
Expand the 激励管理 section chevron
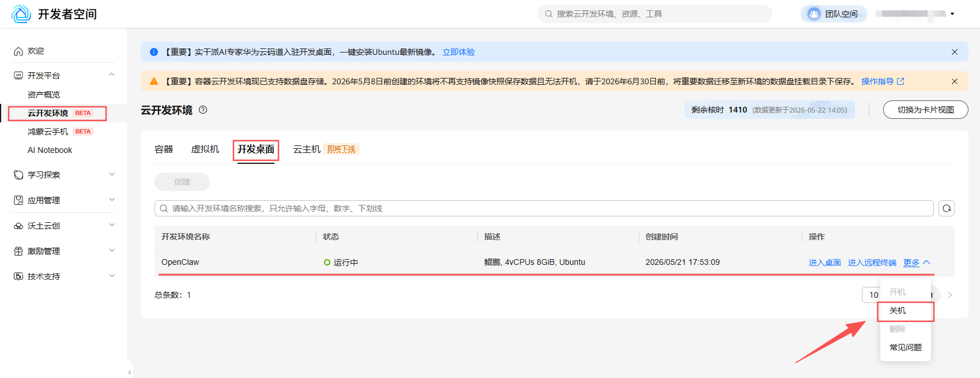tap(112, 250)
